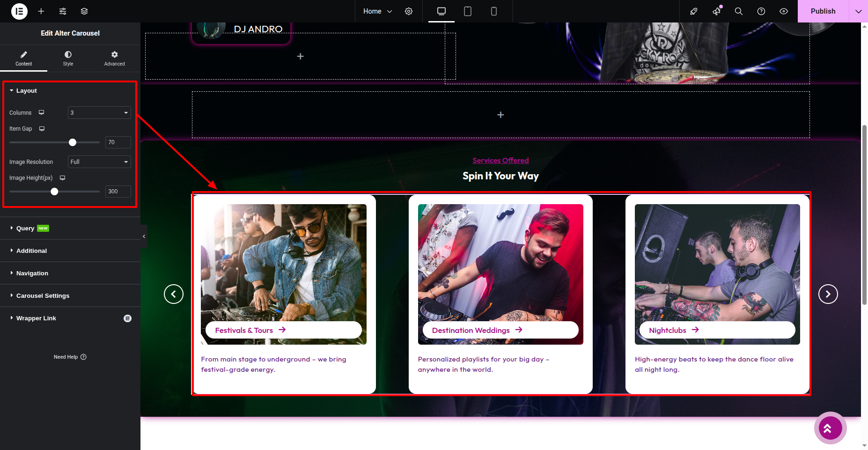This screenshot has width=868, height=450.
Task: Click the Publish button
Action: 823,11
